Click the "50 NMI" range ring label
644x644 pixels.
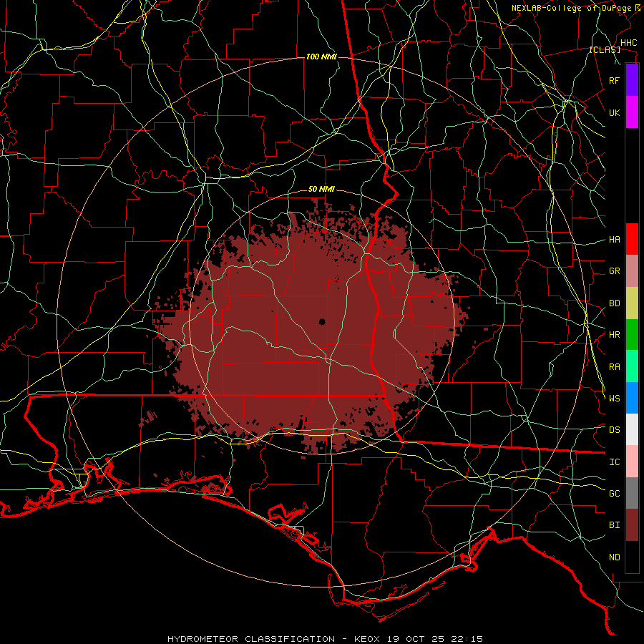tap(321, 189)
